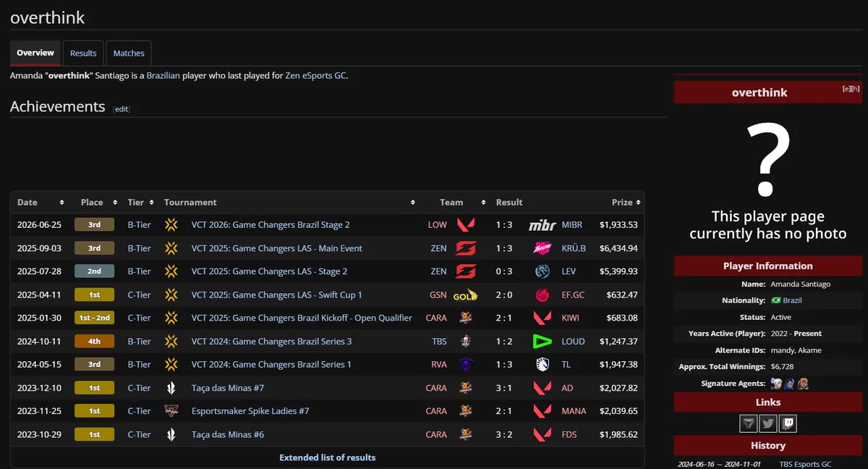Click the MANA opponent logo

pos(542,411)
